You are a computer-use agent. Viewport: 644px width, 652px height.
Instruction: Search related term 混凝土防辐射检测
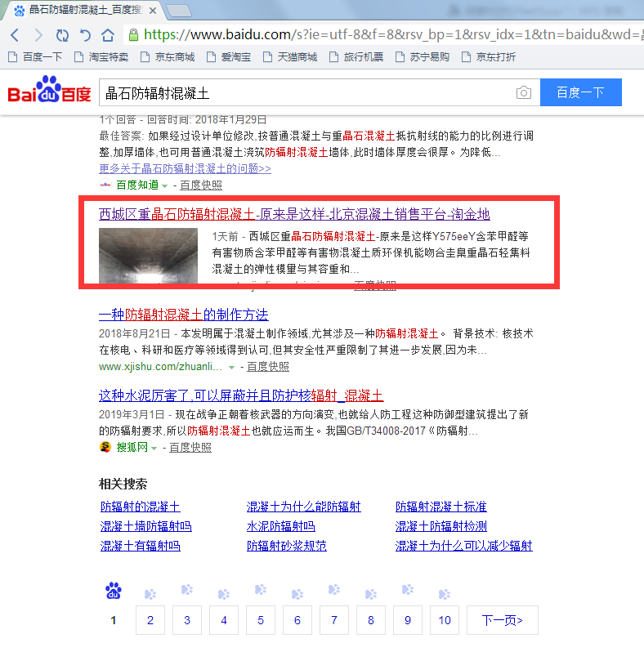(x=441, y=526)
